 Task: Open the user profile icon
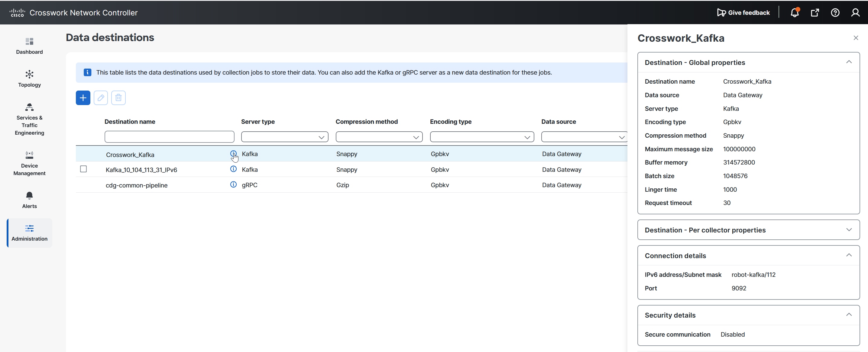coord(855,13)
